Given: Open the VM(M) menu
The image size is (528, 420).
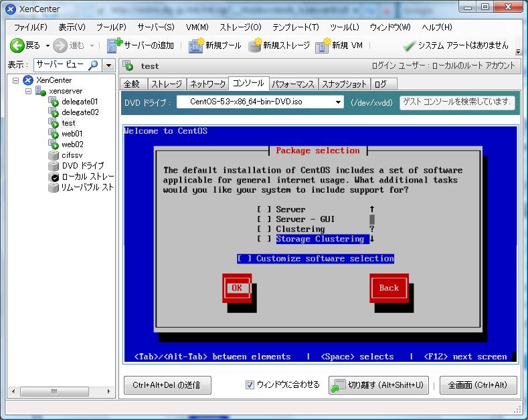Looking at the screenshot, I should (197, 27).
